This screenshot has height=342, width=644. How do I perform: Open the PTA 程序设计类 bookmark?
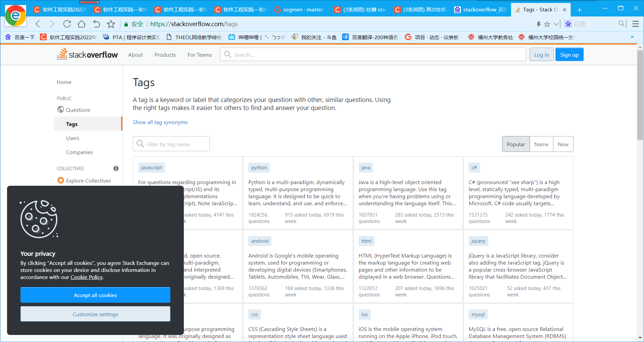pos(131,37)
